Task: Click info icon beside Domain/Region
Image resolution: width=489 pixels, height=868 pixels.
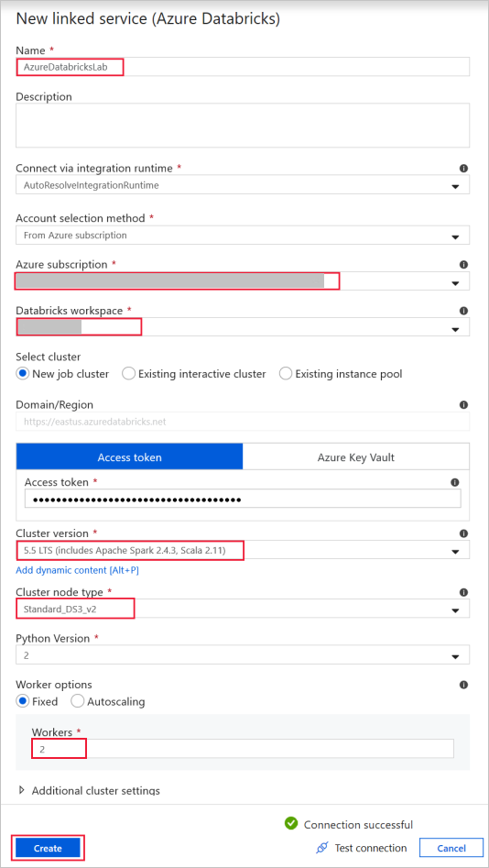Action: click(463, 405)
